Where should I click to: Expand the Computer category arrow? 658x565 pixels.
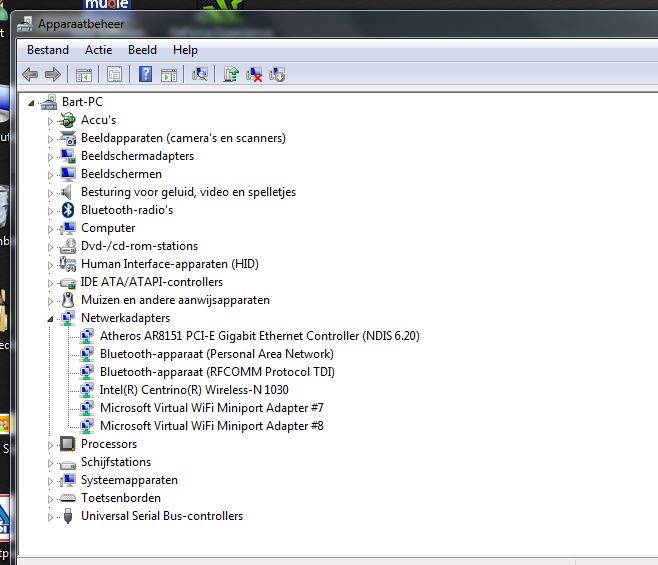(50, 229)
